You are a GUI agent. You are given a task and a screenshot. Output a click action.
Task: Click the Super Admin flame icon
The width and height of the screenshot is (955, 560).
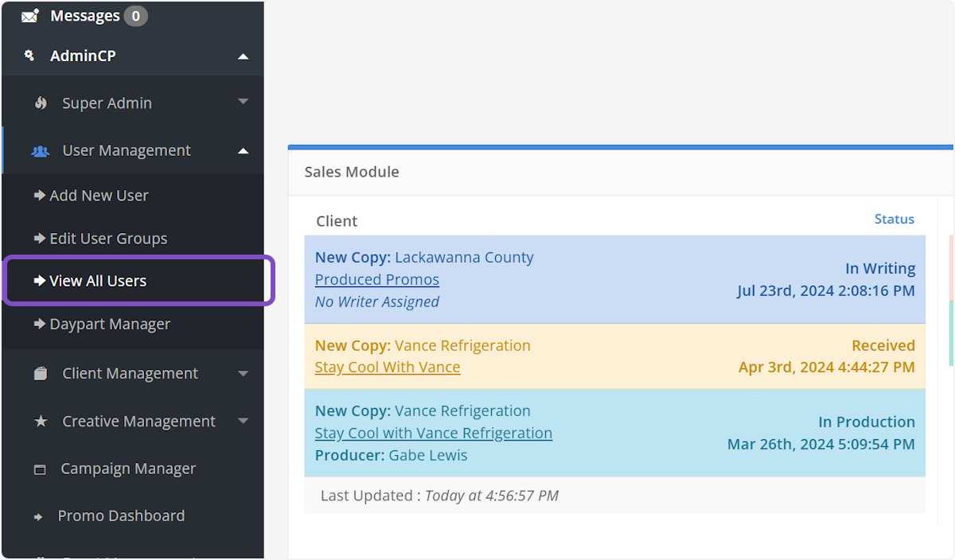click(41, 103)
